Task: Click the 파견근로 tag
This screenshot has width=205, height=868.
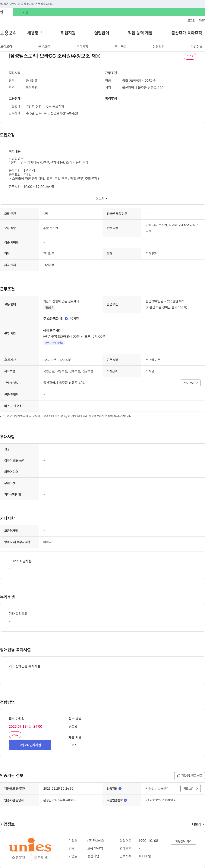Action: point(49,308)
